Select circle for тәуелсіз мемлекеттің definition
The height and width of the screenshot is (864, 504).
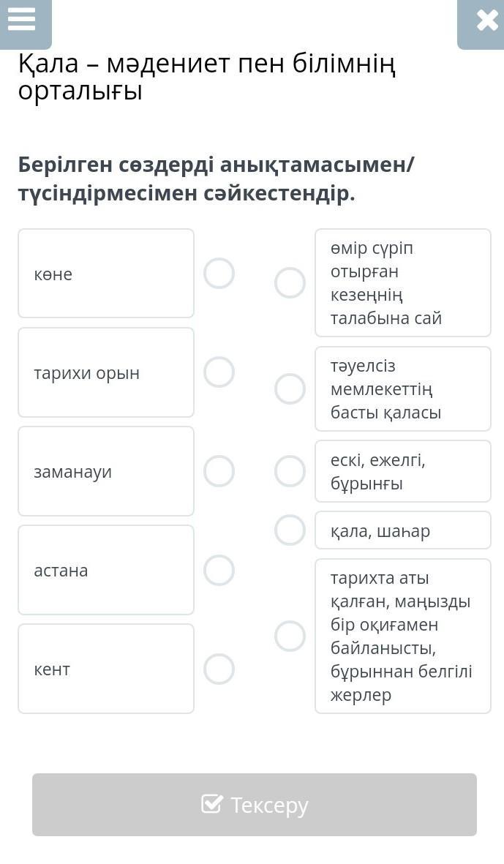290,388
